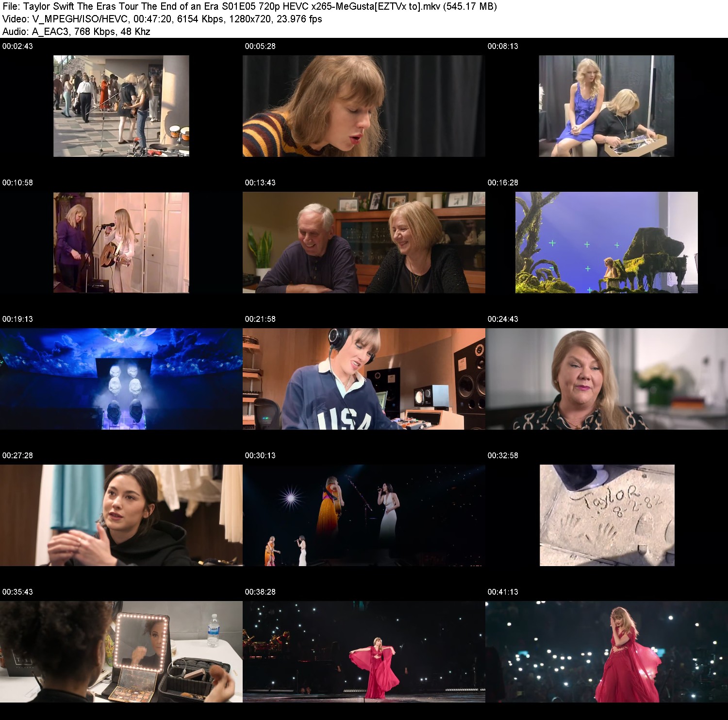Image resolution: width=728 pixels, height=720 pixels.
Task: Open the red dress stage frame at 00:38:28
Action: click(x=364, y=652)
